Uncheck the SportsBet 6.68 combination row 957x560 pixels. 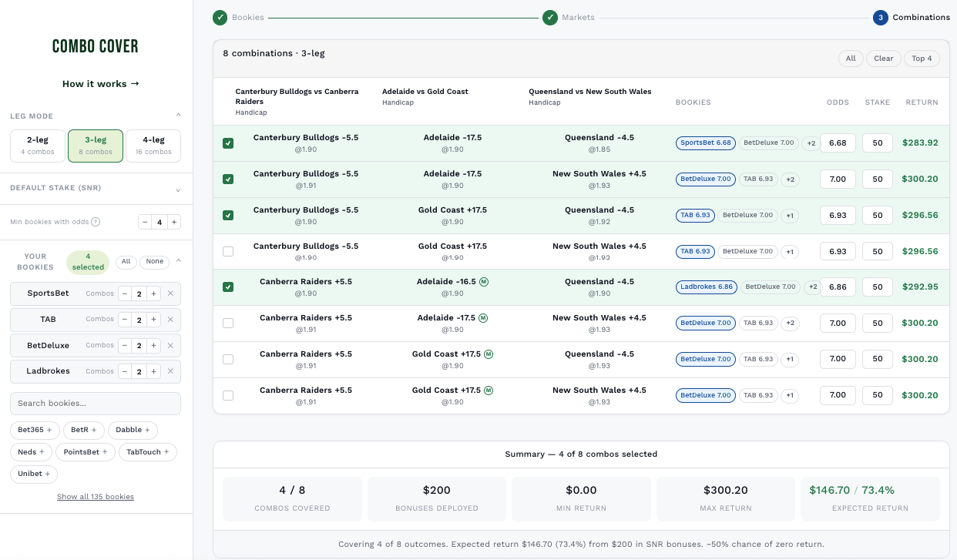click(x=228, y=143)
